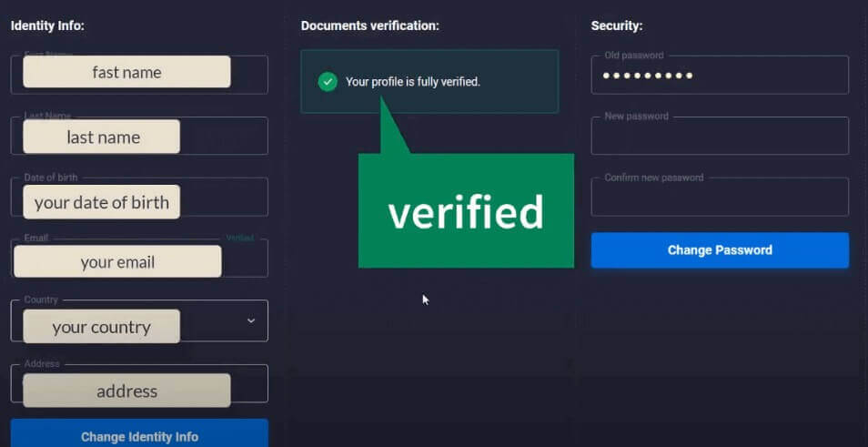Viewport: 868px width, 447px height.
Task: Expand the Country dropdown chevron
Action: (x=251, y=320)
